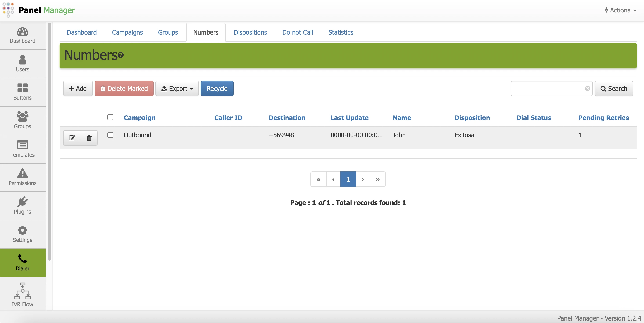
Task: Sort by the Destination column header
Action: (287, 118)
